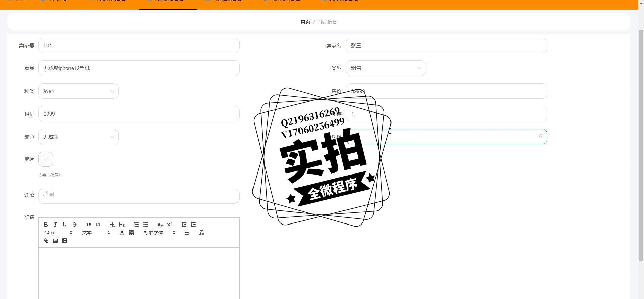Apply subscript formatting
Image resolution: width=644 pixels, height=299 pixels.
click(x=160, y=225)
